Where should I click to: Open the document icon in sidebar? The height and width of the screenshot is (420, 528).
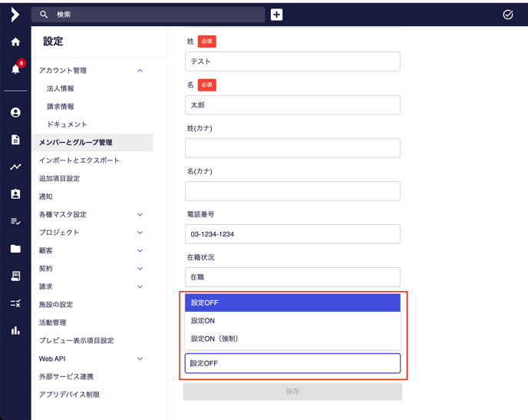(15, 140)
